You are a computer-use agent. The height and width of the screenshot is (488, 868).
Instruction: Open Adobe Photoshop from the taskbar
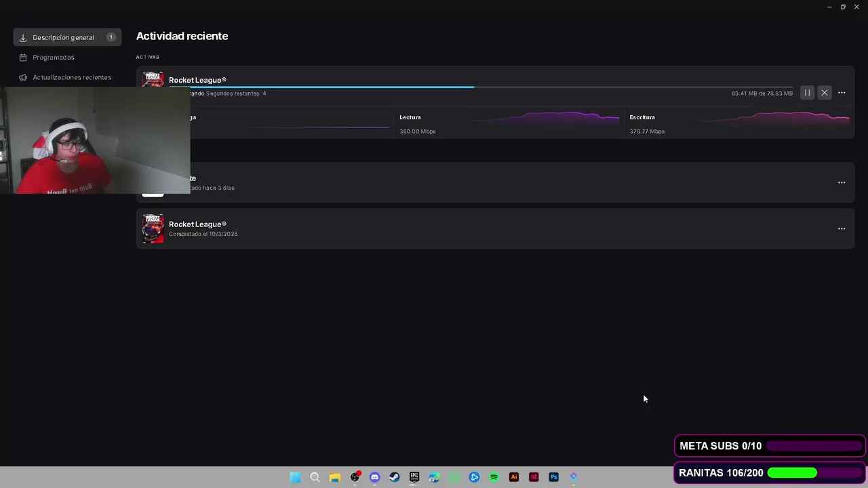[553, 477]
